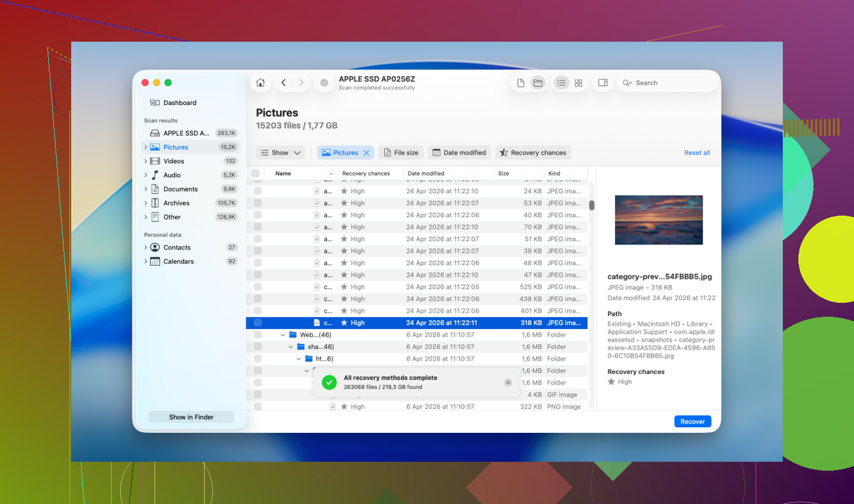The width and height of the screenshot is (854, 504).
Task: Open the Show dropdown filter
Action: coord(280,153)
